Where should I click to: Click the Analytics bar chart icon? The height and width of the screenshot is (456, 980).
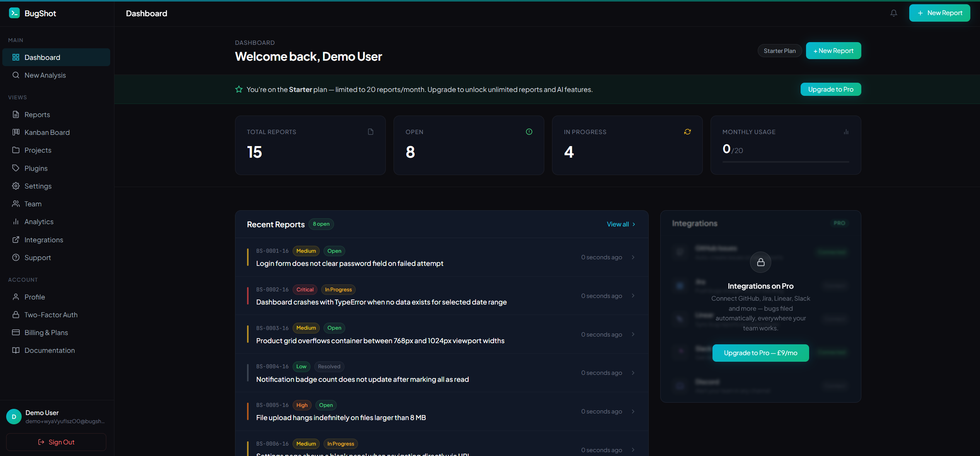pos(16,221)
